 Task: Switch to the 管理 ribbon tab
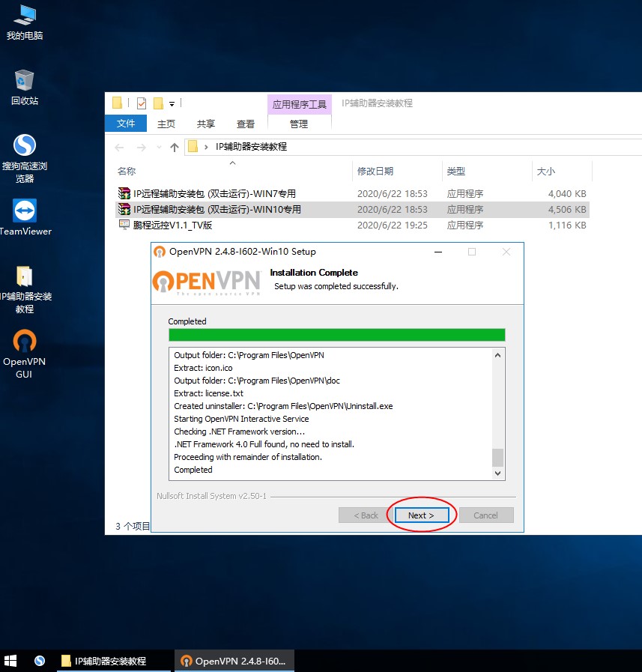point(299,124)
